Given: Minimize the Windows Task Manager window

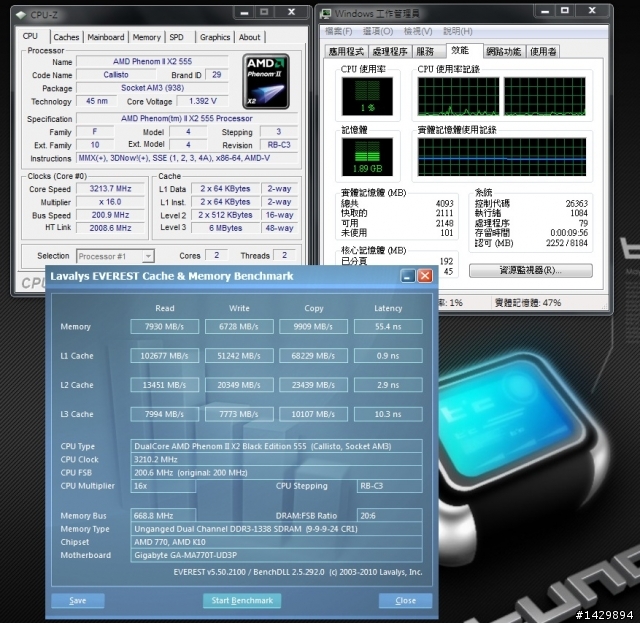Looking at the screenshot, I should coord(545,11).
